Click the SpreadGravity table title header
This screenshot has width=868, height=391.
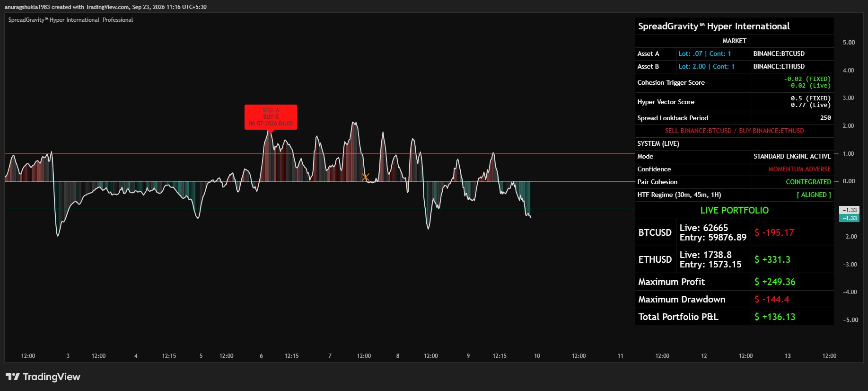click(714, 27)
